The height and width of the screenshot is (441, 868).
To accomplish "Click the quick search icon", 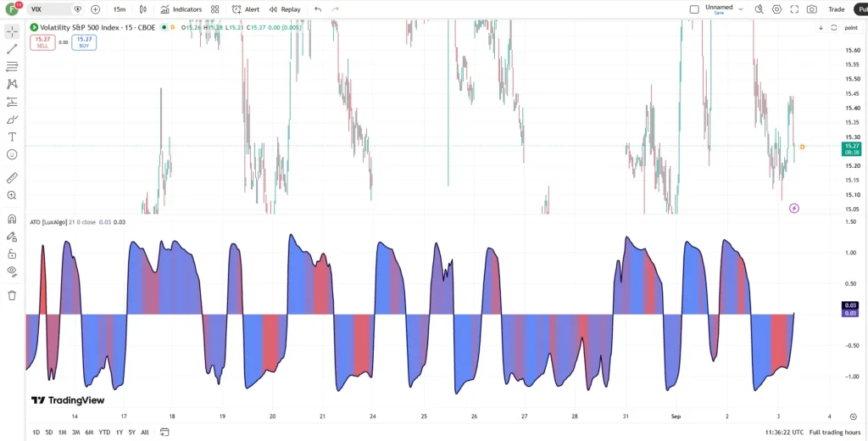I will (x=759, y=9).
